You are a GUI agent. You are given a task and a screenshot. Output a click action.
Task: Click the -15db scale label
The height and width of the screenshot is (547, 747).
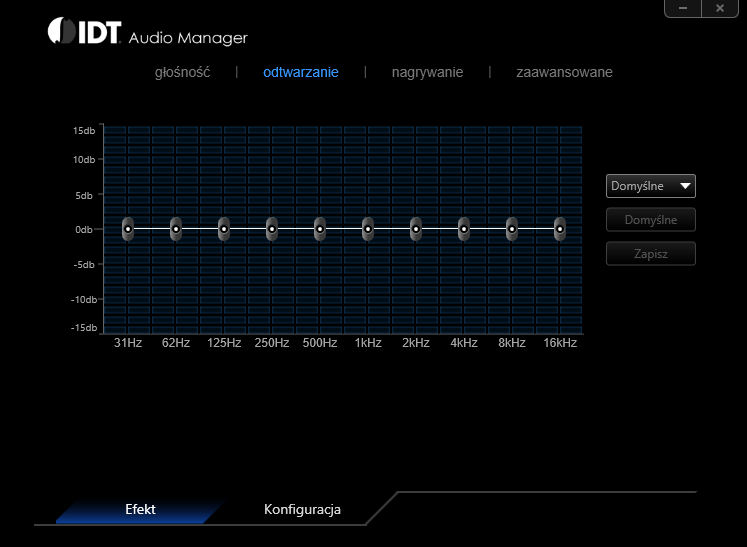point(84,328)
